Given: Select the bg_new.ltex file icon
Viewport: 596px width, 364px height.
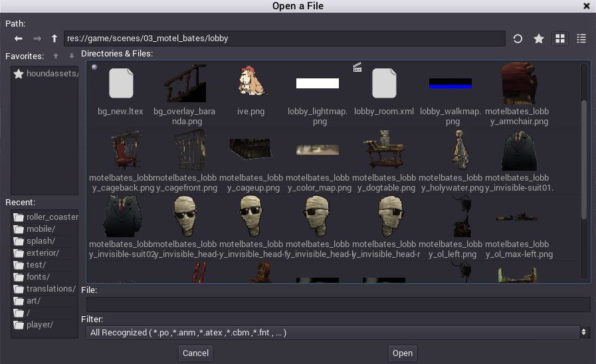Looking at the screenshot, I should click(121, 84).
